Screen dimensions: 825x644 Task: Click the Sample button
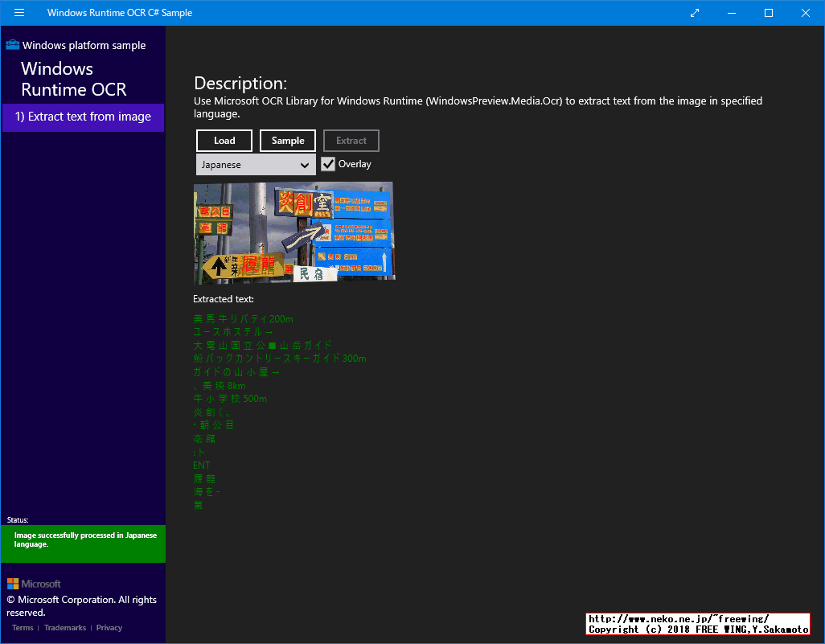pyautogui.click(x=287, y=140)
